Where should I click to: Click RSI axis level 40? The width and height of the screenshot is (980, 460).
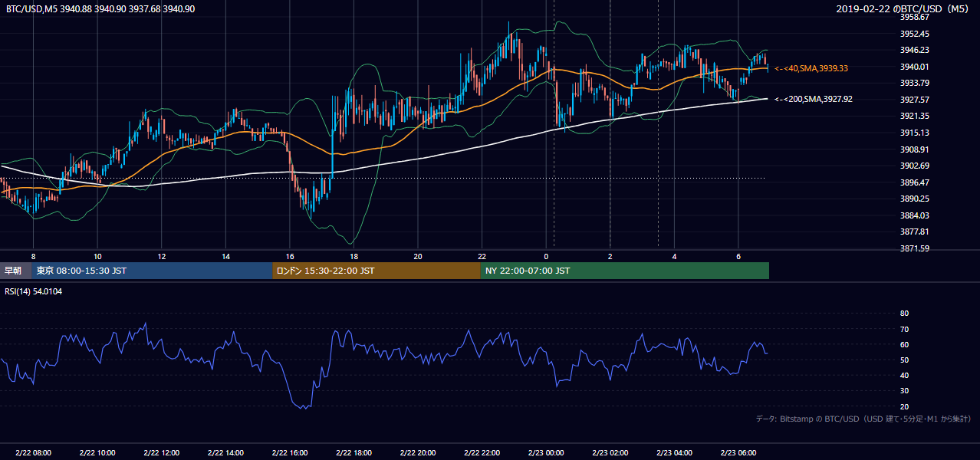coord(905,375)
